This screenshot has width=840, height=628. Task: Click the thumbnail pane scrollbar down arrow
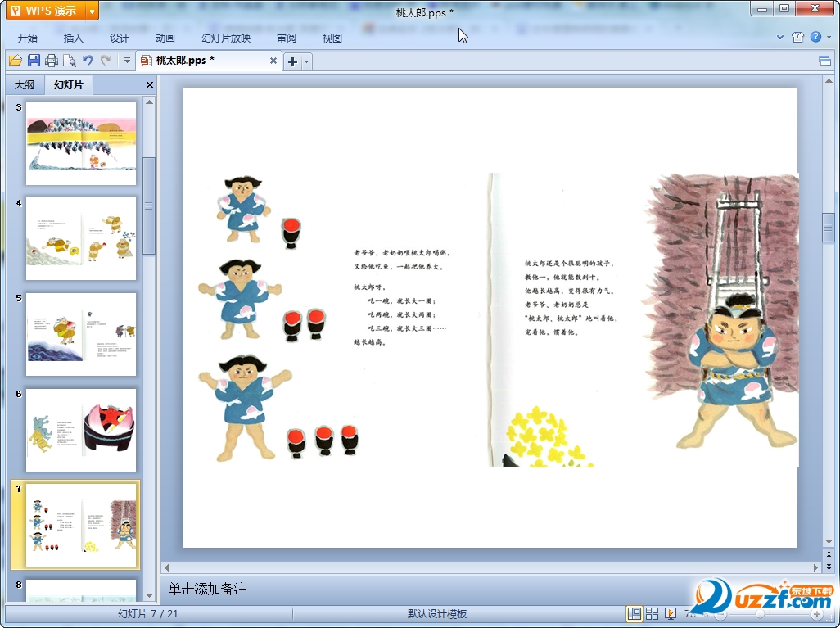[x=150, y=594]
